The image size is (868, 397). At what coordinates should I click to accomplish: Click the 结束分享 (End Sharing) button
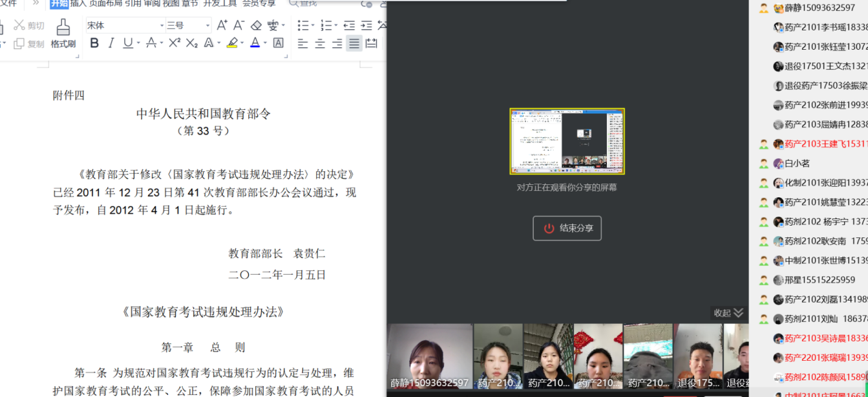(567, 228)
